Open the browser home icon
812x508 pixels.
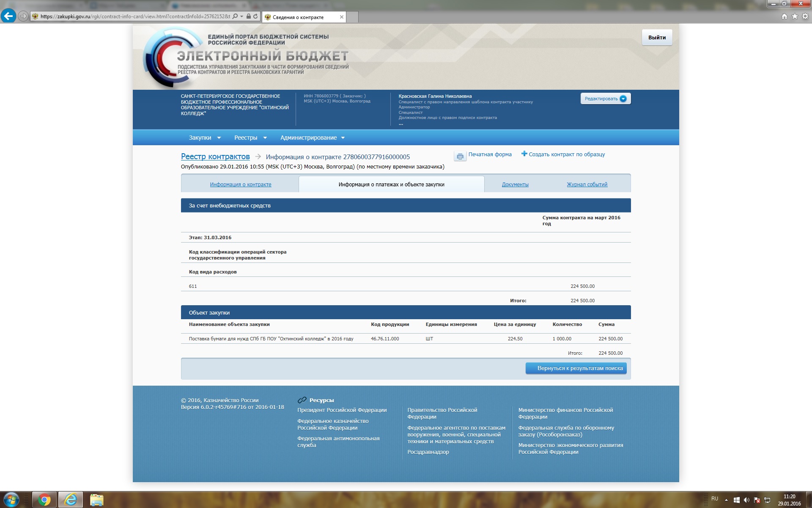tap(785, 16)
